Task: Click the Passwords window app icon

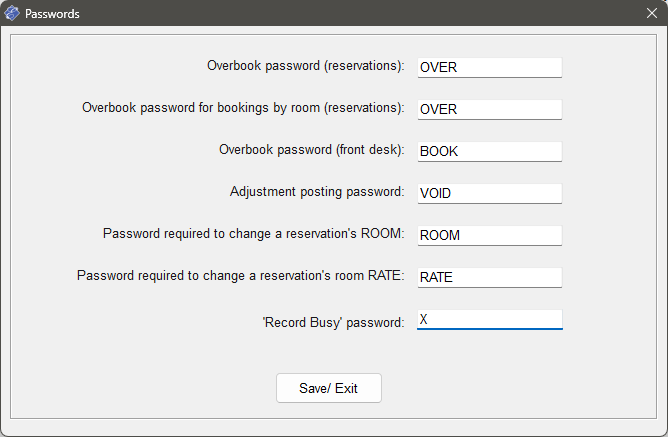Action: [x=12, y=14]
